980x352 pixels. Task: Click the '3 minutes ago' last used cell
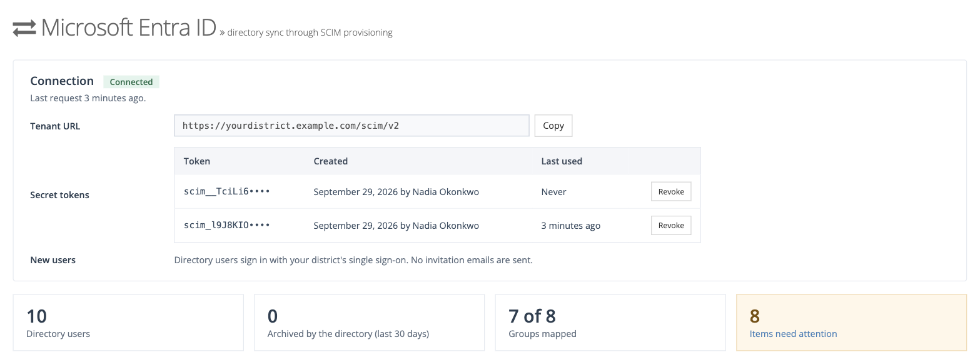(x=571, y=226)
